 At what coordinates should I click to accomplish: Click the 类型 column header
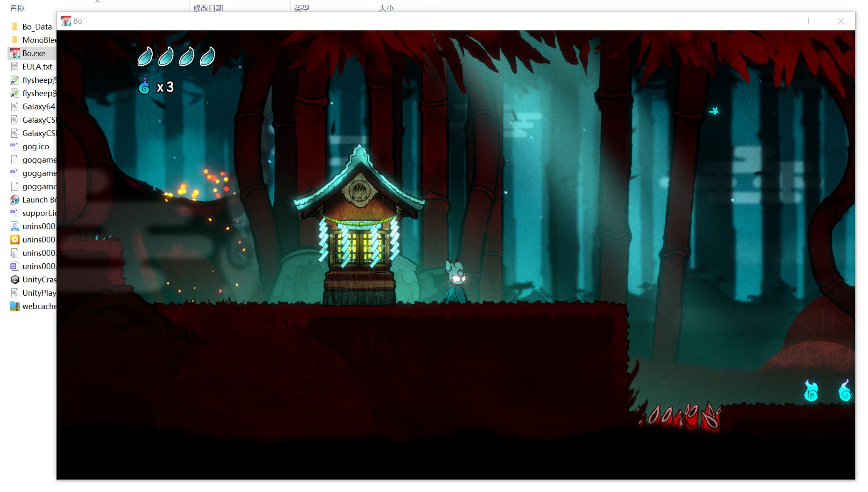(302, 8)
